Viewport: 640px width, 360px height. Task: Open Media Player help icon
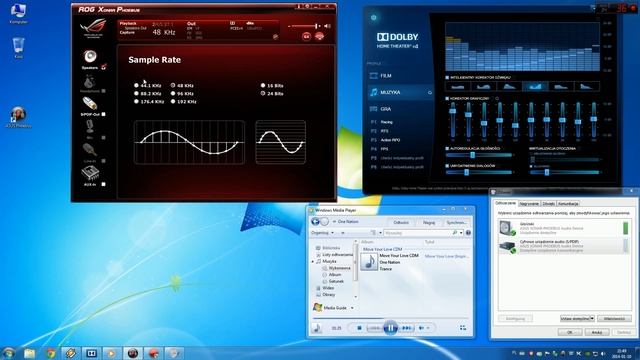(x=468, y=233)
